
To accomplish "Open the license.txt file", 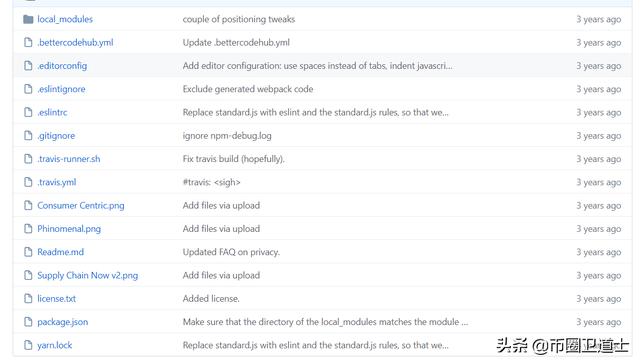I will (x=56, y=299).
